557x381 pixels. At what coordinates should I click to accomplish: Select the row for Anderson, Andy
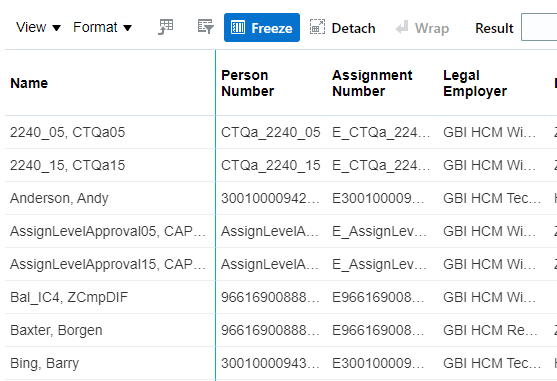coord(281,198)
